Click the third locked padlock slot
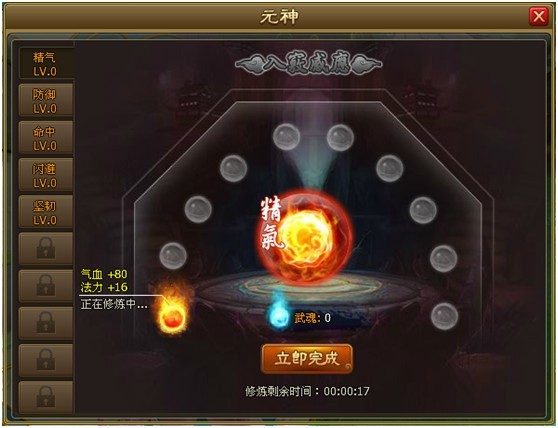558x428 pixels. pos(46,323)
